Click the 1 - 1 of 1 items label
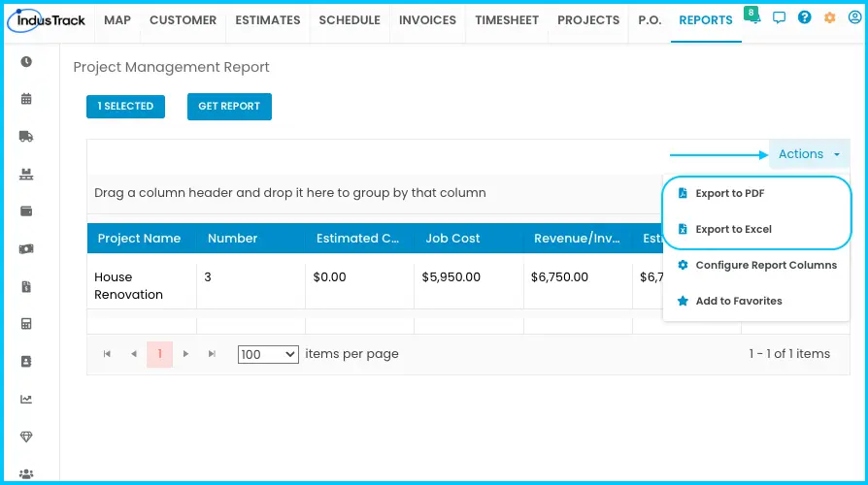This screenshot has height=485, width=868. tap(789, 354)
